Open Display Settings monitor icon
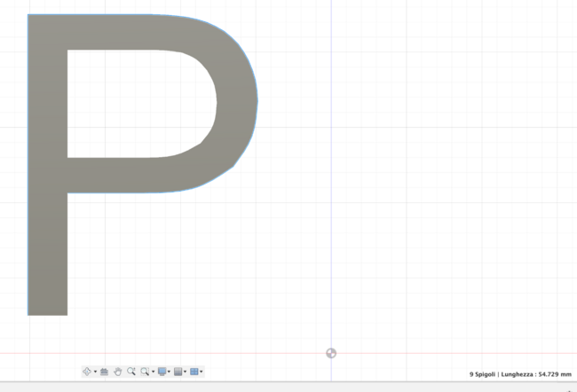The width and height of the screenshot is (577, 392). tap(162, 372)
